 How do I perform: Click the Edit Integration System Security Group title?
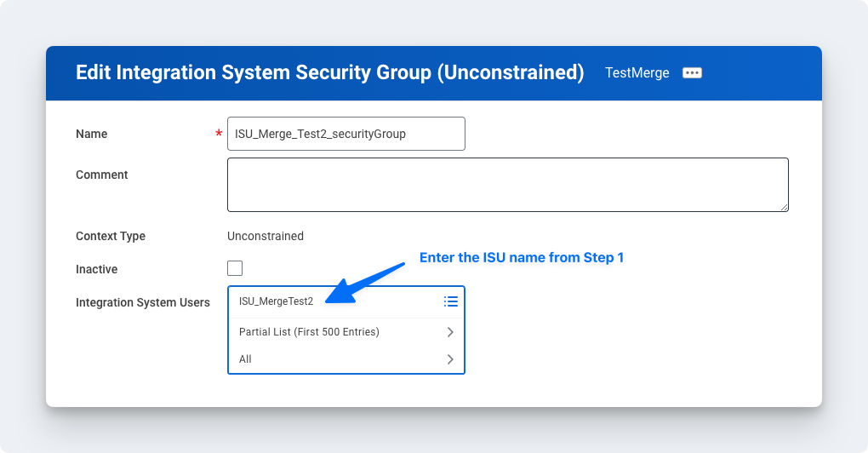[329, 72]
